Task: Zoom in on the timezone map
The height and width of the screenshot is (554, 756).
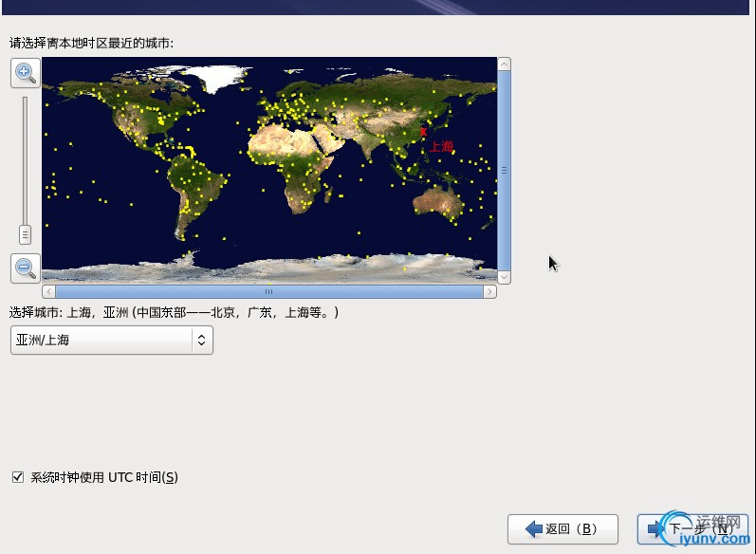Action: pyautogui.click(x=25, y=73)
